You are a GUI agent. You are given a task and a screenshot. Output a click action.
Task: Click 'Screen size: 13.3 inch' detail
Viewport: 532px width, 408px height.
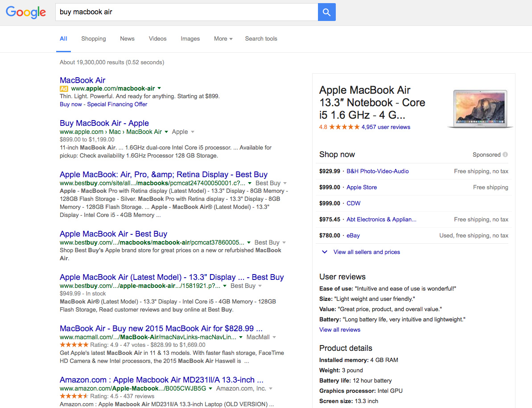pyautogui.click(x=349, y=401)
